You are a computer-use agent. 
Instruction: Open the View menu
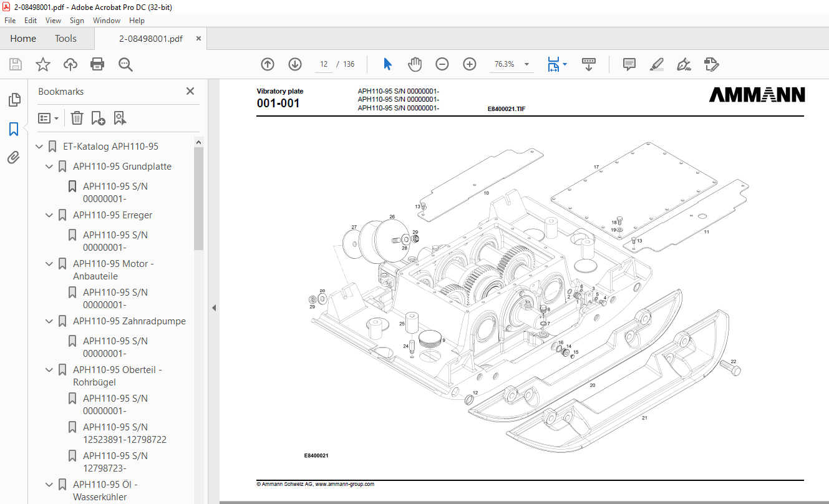point(54,21)
